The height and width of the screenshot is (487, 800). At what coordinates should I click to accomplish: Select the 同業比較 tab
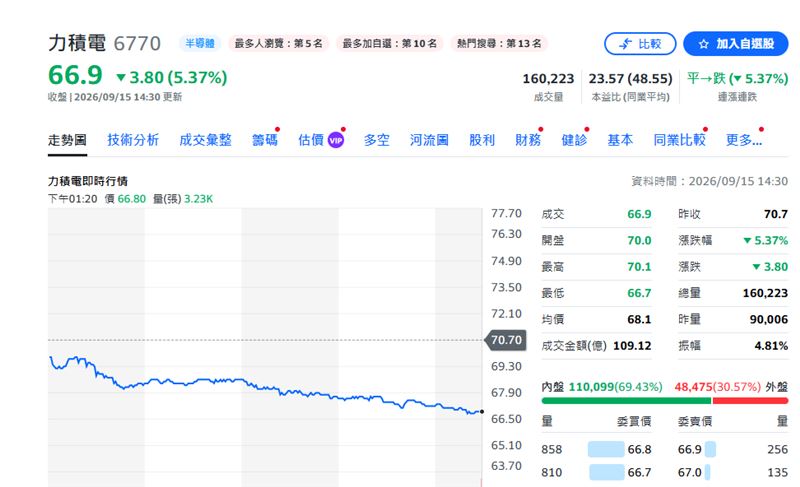point(680,140)
